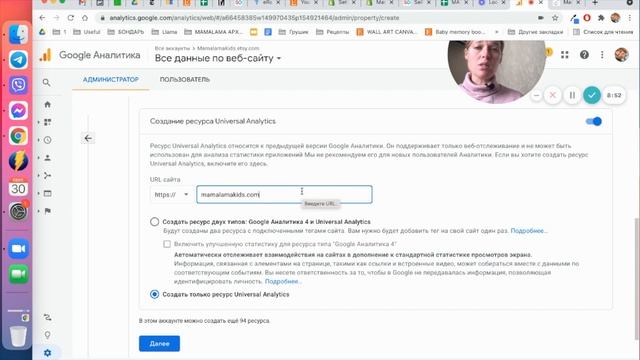640x360 pixels.
Task: Pause the screen recording
Action: [x=572, y=95]
